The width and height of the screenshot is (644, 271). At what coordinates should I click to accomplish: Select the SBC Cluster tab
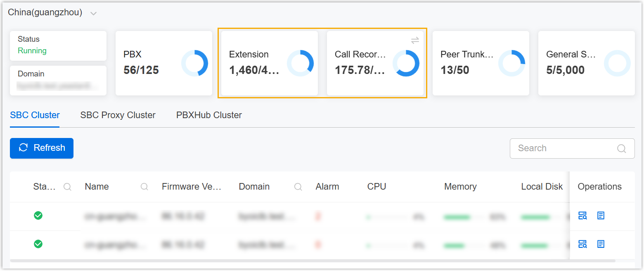[x=35, y=115]
